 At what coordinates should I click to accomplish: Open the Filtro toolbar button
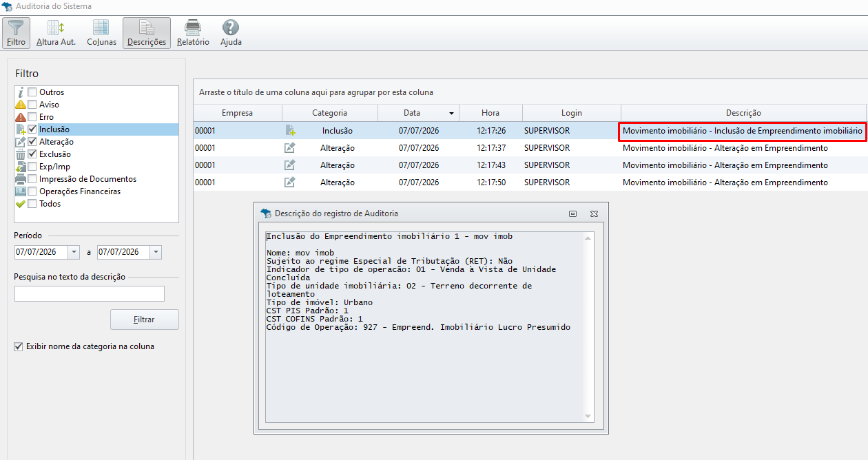(16, 33)
